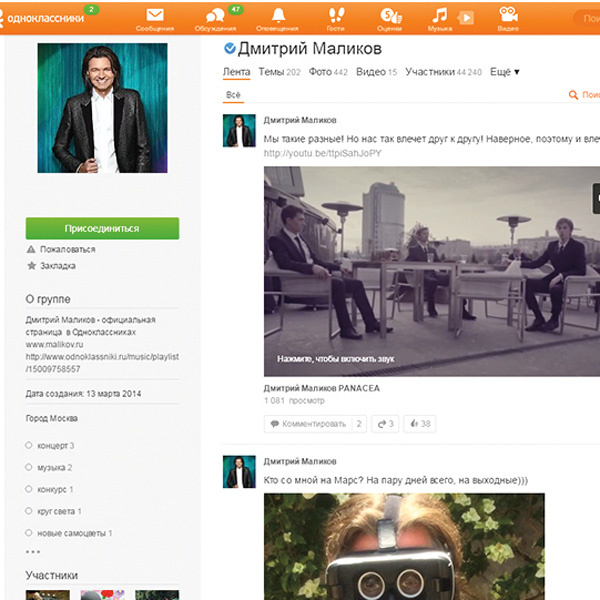Open the Музыка note icon
Viewport: 600px width, 600px height.
[x=439, y=15]
